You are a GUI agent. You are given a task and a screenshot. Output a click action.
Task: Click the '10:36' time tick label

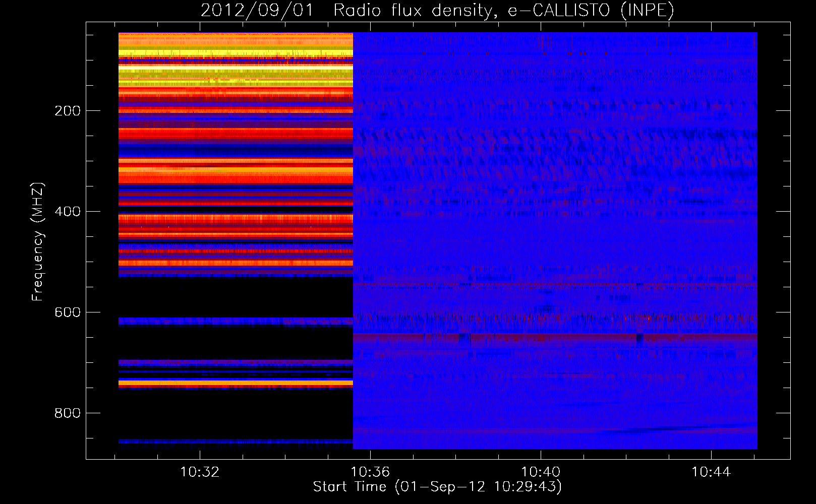370,472
